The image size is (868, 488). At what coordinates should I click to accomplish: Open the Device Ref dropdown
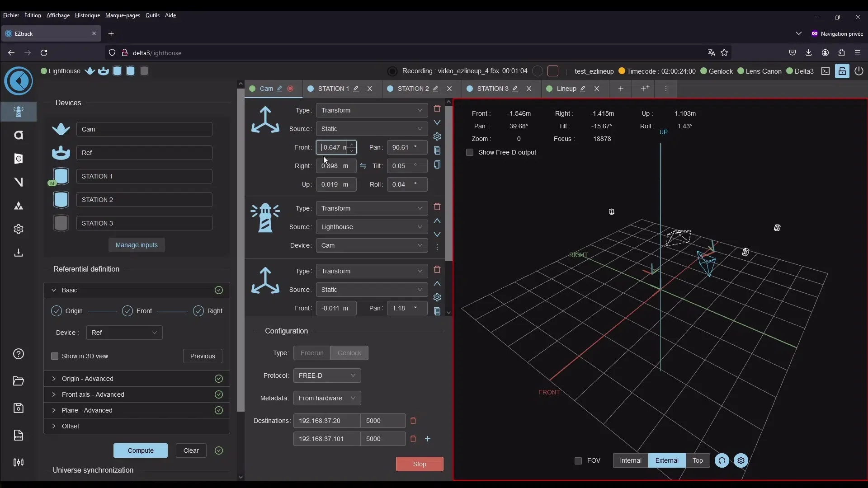[124, 333]
